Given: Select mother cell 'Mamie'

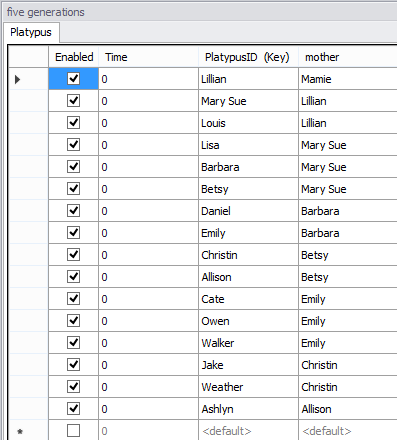Looking at the screenshot, I should click(348, 79).
